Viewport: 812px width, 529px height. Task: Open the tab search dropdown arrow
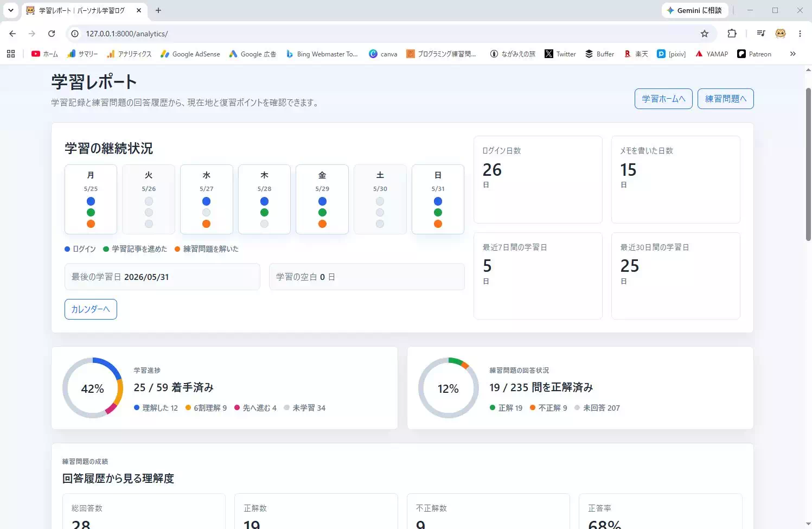tap(10, 10)
